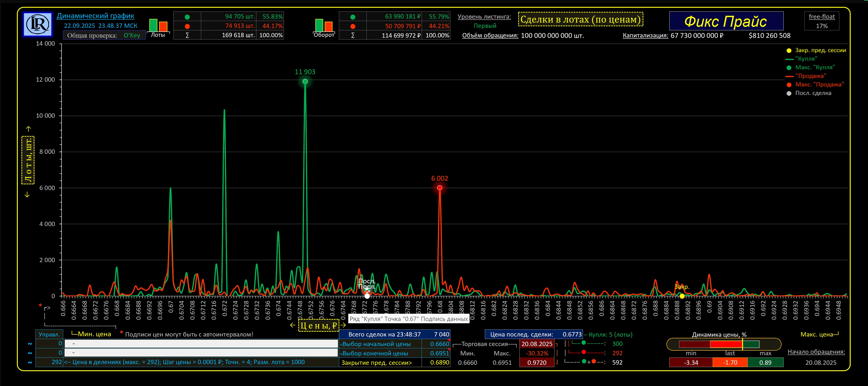This screenshot has height=386, width=868.
Task: Click the red dot in the turnover table
Action: coord(352,26)
